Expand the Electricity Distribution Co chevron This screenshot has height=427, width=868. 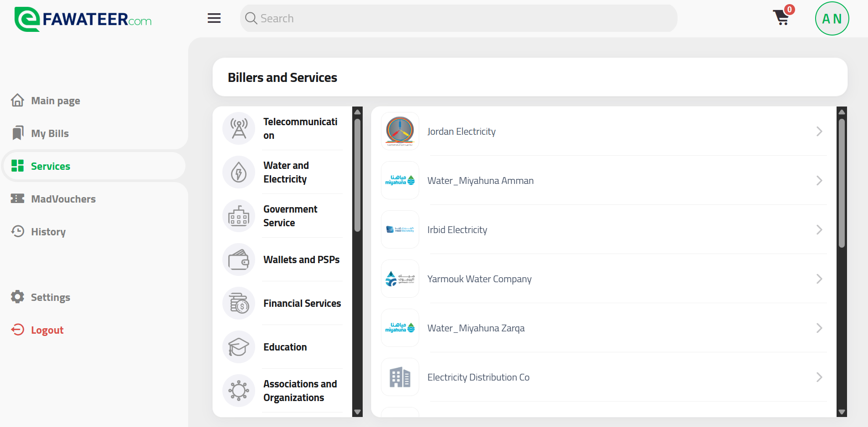pos(819,377)
